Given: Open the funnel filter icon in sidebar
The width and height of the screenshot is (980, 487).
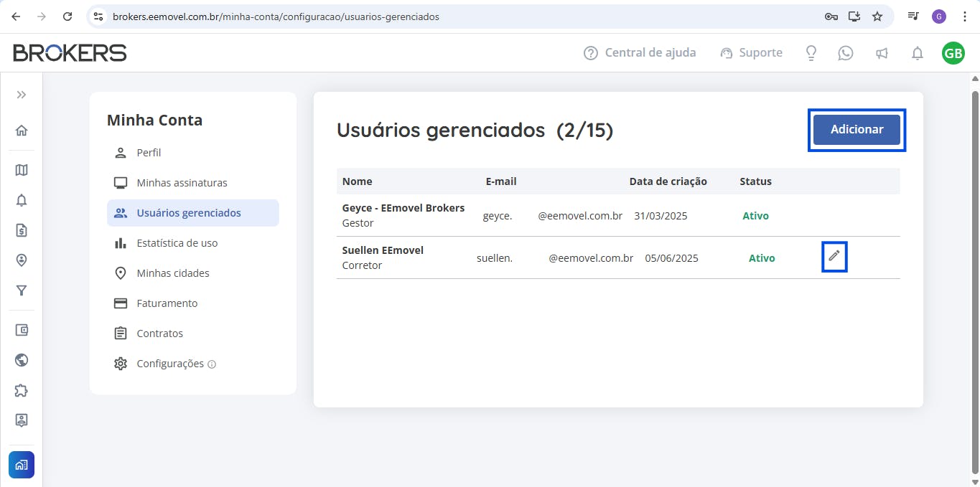Looking at the screenshot, I should (22, 290).
